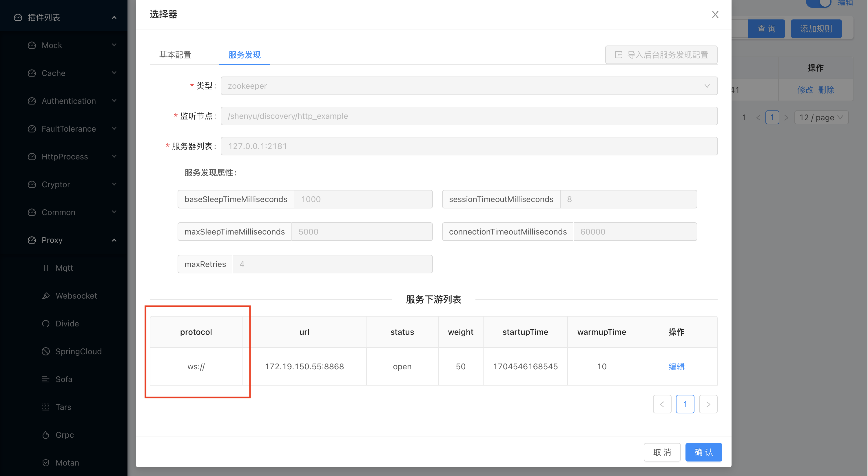Click the SpringCloud plugin icon

46,351
